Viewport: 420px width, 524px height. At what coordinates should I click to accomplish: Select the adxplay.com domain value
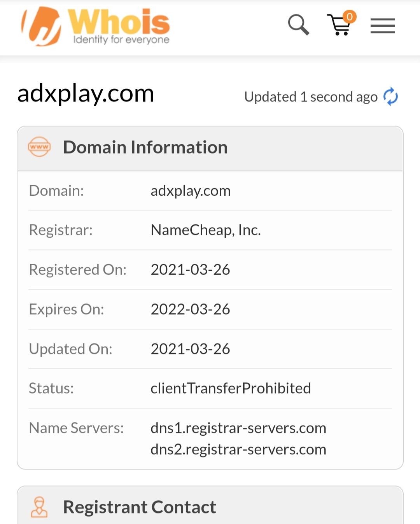191,191
